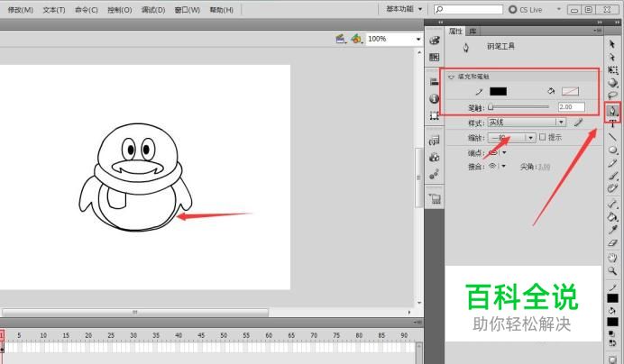Click the Edit Symbols icon above stage
The height and width of the screenshot is (364, 624).
point(357,39)
